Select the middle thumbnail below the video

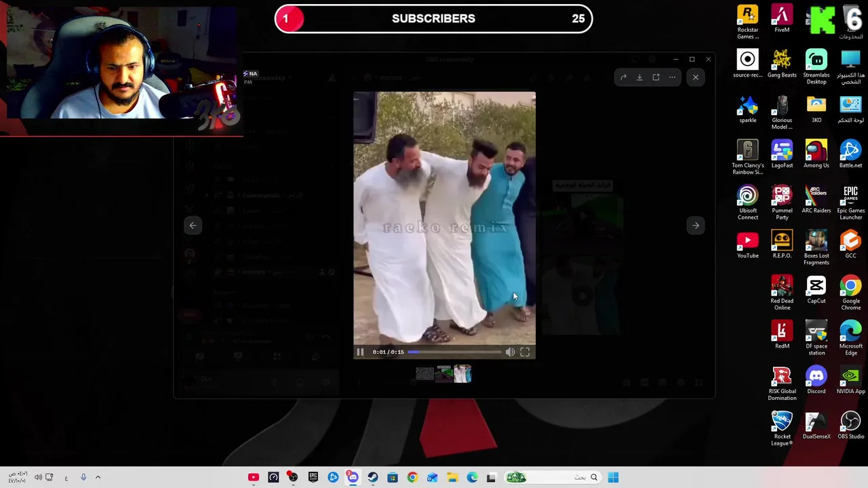(x=443, y=373)
